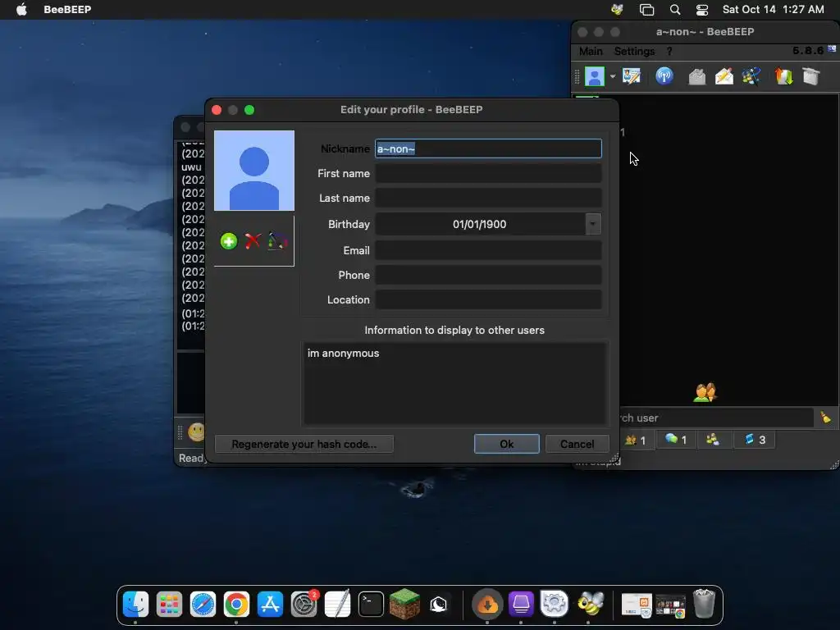The width and height of the screenshot is (840, 630).
Task: Focus the Nickname input field
Action: [x=488, y=149]
